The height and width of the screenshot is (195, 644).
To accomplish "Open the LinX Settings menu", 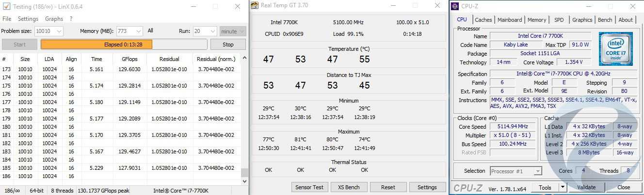I will point(28,19).
